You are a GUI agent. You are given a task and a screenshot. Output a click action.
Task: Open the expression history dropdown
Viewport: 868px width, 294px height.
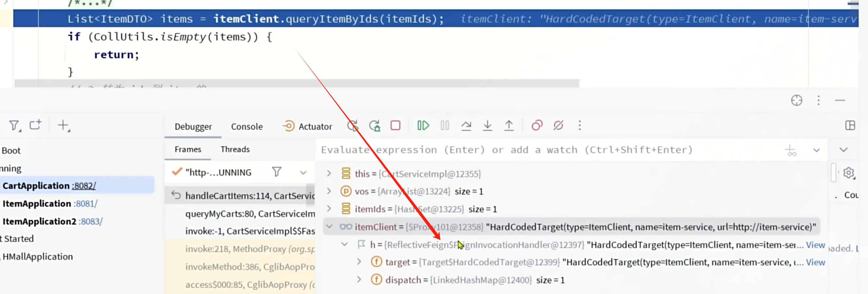pyautogui.click(x=816, y=150)
